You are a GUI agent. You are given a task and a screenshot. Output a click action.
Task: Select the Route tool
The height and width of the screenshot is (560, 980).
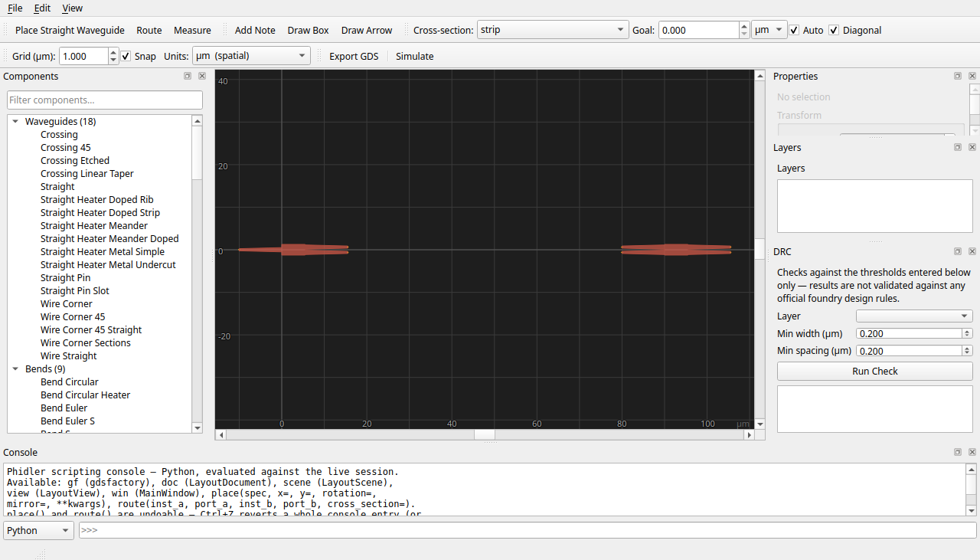[149, 31]
